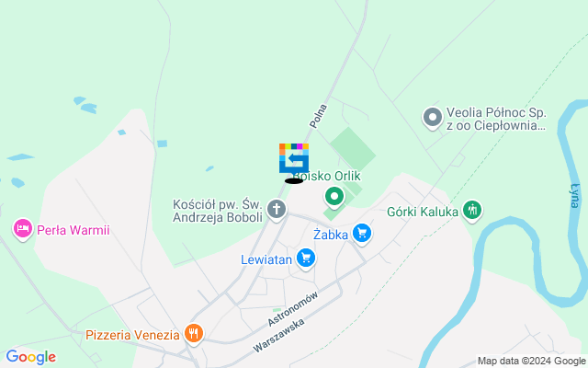The height and width of the screenshot is (368, 588).
Task: Open the Kościół pw. Św. Andrzeja Boboli label
Action: click(218, 211)
